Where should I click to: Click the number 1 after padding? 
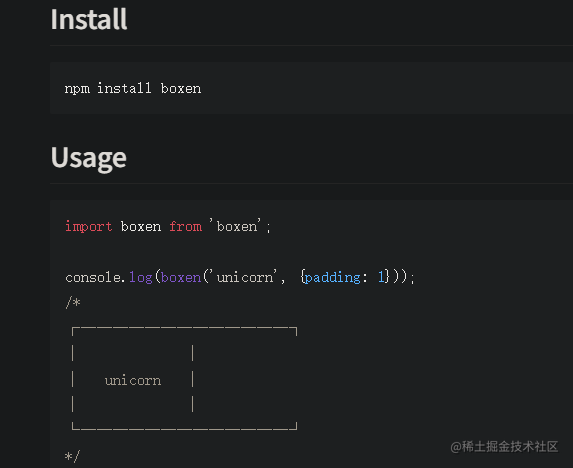(x=382, y=277)
